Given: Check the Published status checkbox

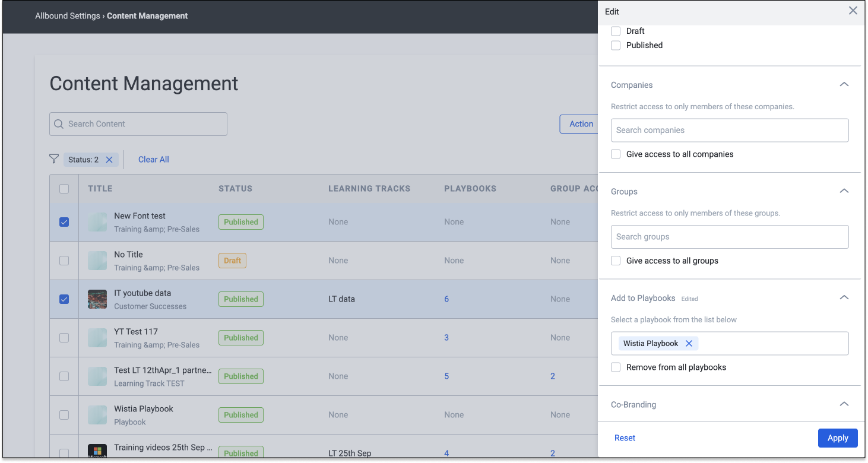Looking at the screenshot, I should pyautogui.click(x=616, y=45).
